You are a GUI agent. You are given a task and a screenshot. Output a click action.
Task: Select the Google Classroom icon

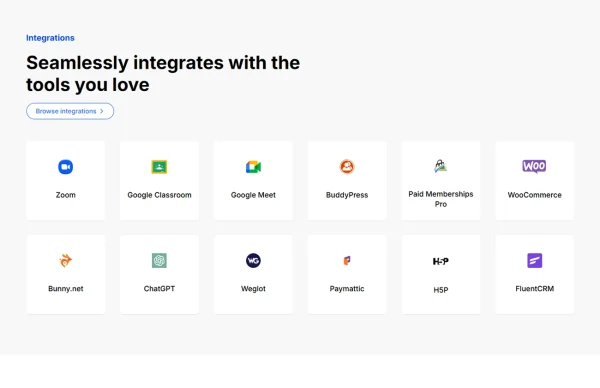(x=159, y=167)
